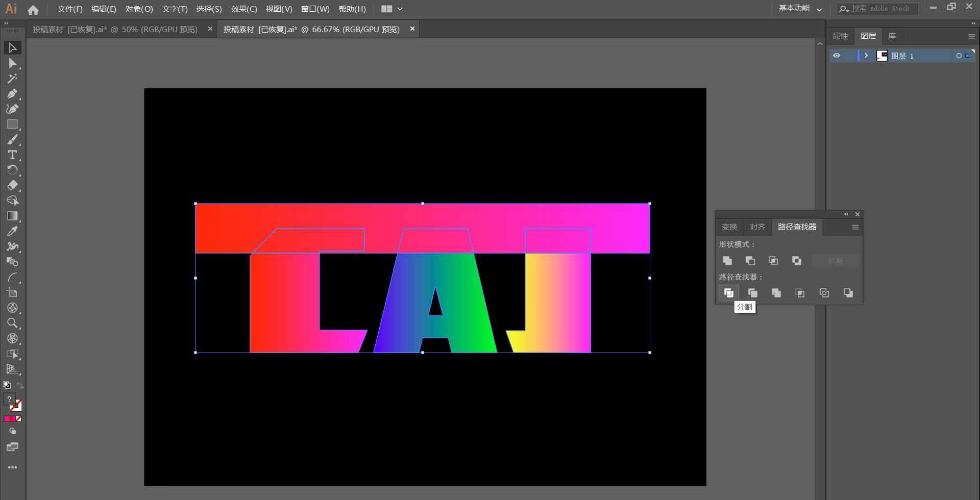Apply the solid Color mode swatch
This screenshot has width=980, height=500.
(6, 419)
